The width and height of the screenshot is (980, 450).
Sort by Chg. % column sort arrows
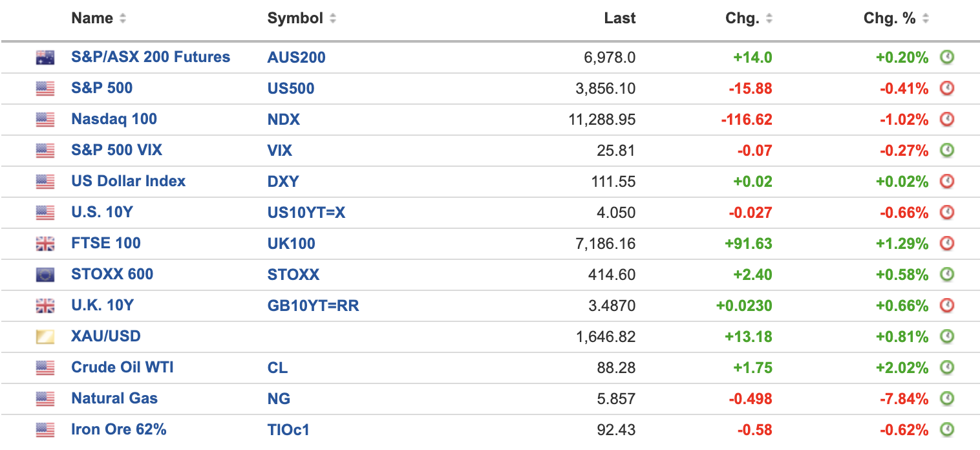[x=926, y=19]
